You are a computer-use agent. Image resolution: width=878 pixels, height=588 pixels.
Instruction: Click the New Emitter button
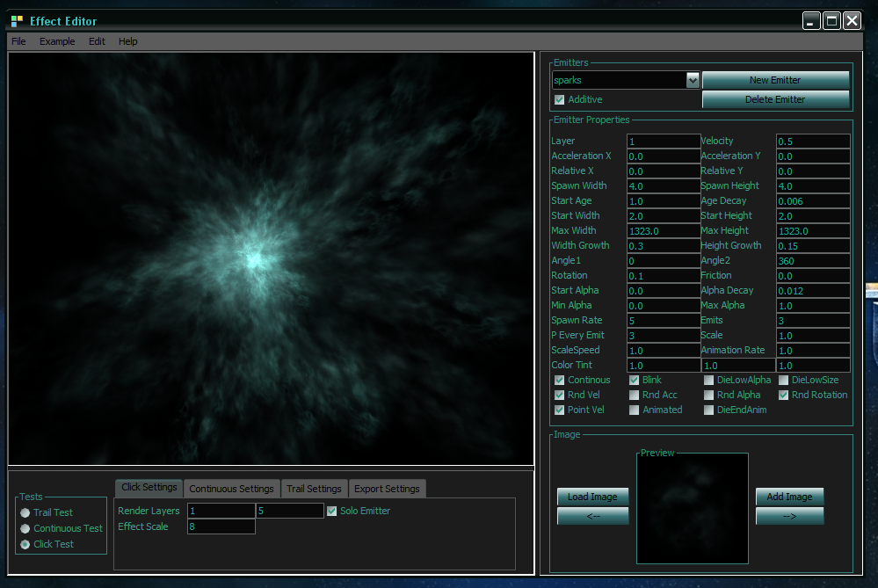775,80
